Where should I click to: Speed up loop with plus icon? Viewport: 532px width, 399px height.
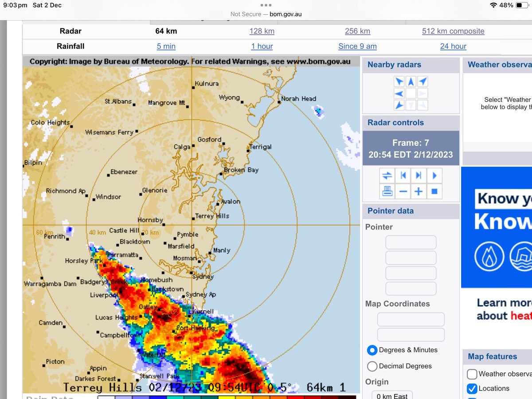click(x=419, y=192)
